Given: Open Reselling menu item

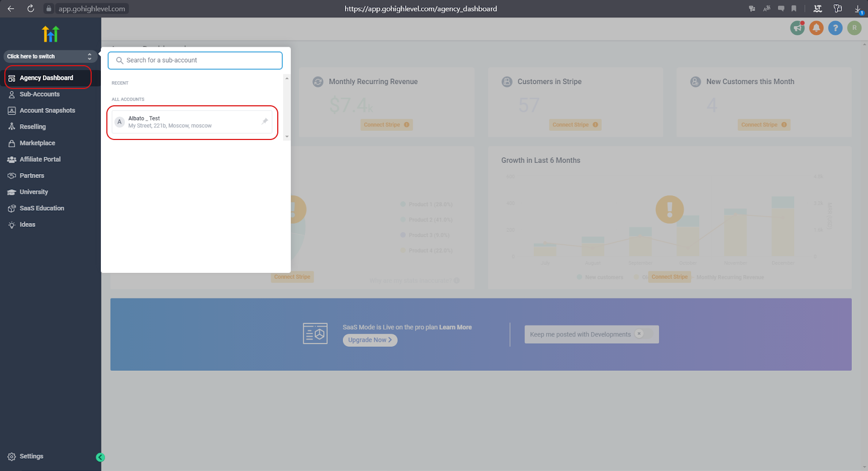Looking at the screenshot, I should pyautogui.click(x=33, y=127).
